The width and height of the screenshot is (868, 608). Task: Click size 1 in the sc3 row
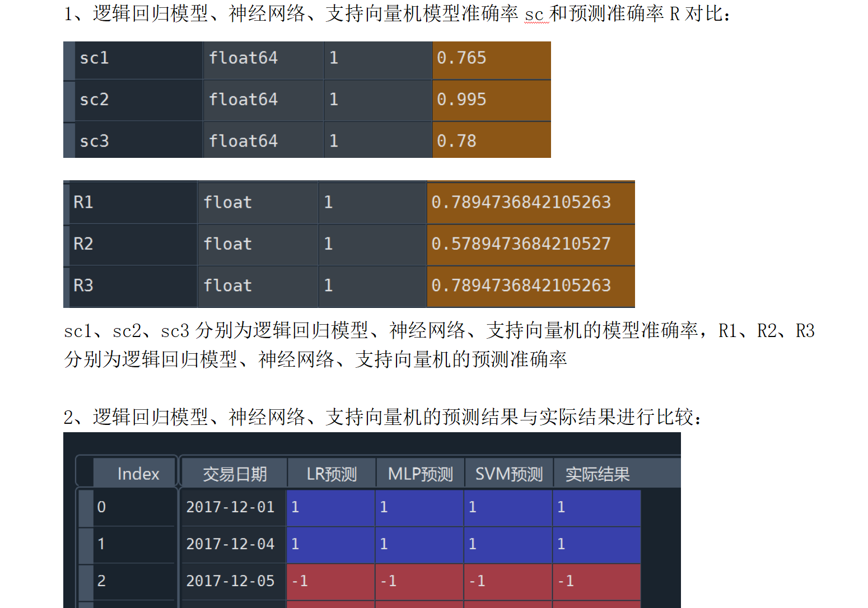378,140
